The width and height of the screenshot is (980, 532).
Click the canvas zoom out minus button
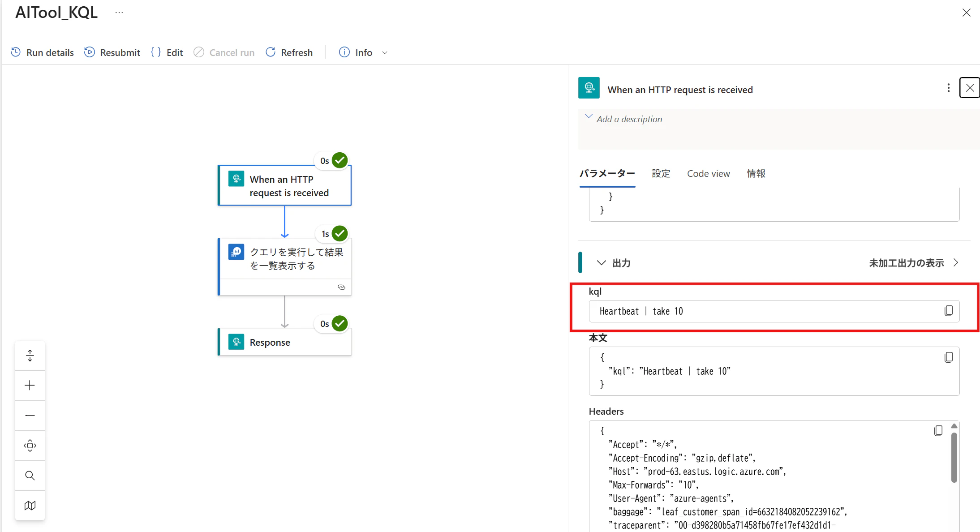[x=30, y=416]
